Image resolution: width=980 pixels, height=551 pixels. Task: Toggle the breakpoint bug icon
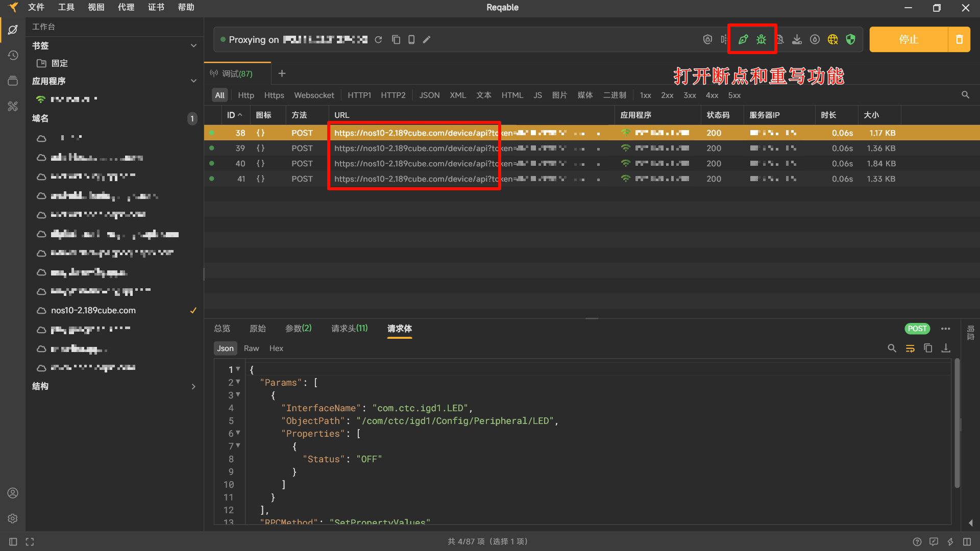(761, 39)
